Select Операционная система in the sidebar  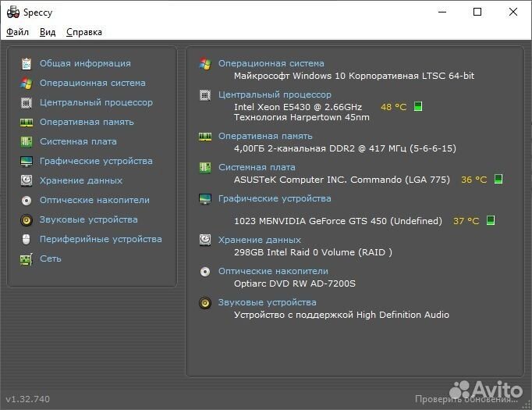pos(93,83)
